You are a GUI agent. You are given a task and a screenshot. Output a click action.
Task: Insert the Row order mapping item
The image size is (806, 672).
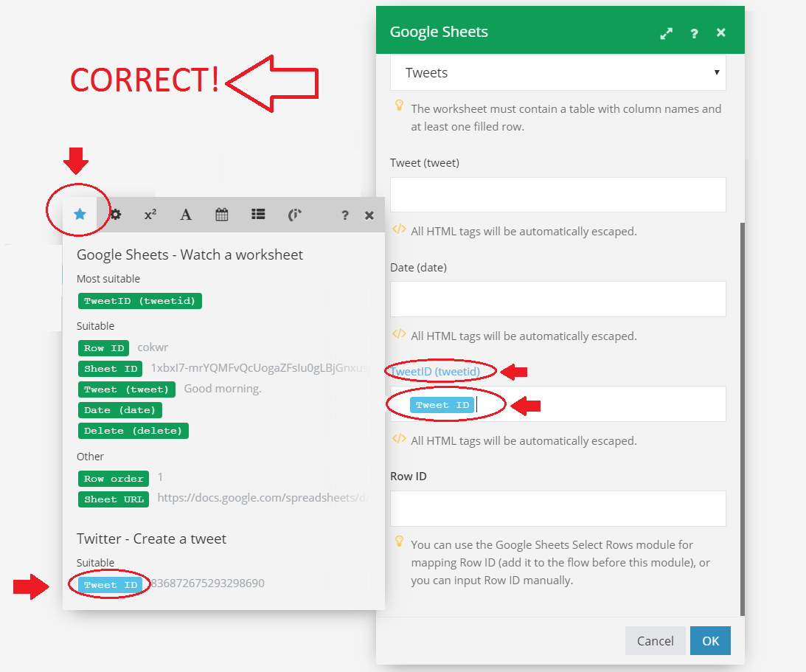[x=114, y=479]
